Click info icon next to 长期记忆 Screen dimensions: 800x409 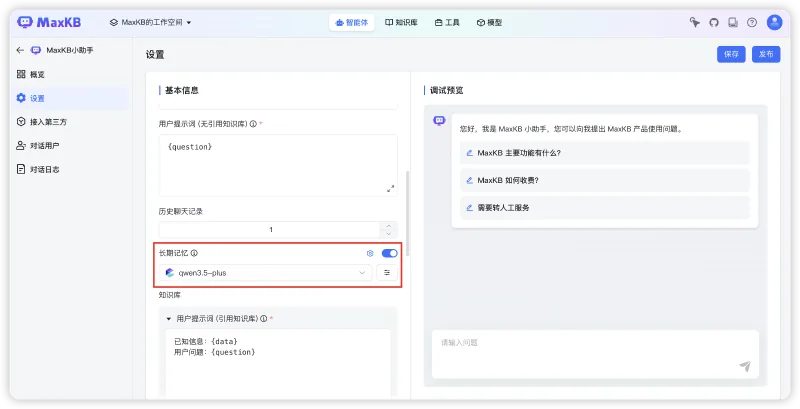(194, 253)
